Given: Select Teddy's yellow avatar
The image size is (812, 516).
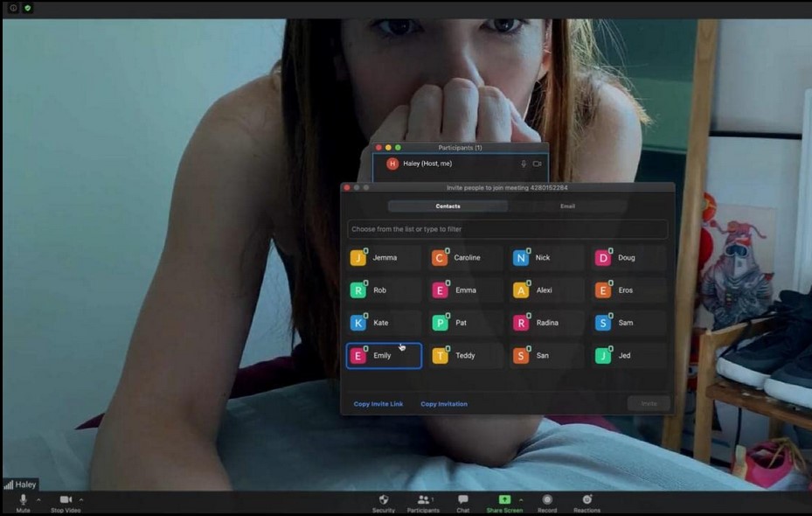Looking at the screenshot, I should click(440, 355).
